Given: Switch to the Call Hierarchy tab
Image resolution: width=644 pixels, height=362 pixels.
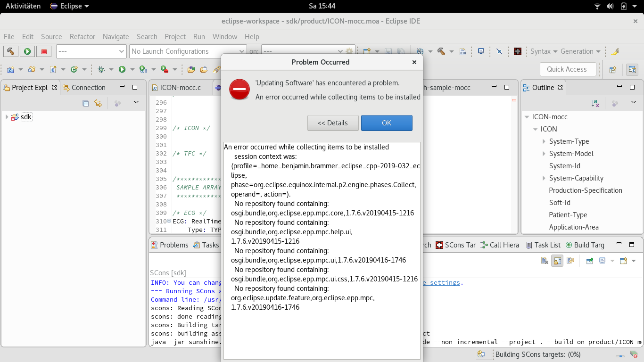Looking at the screenshot, I should pyautogui.click(x=500, y=245).
